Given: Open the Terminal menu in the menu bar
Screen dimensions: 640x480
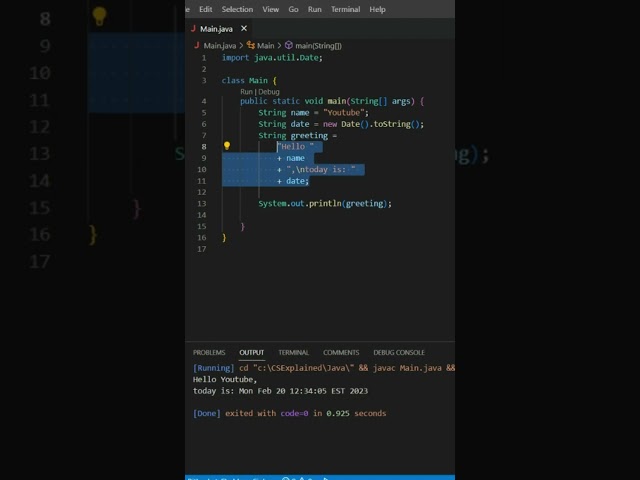Looking at the screenshot, I should pyautogui.click(x=346, y=9).
